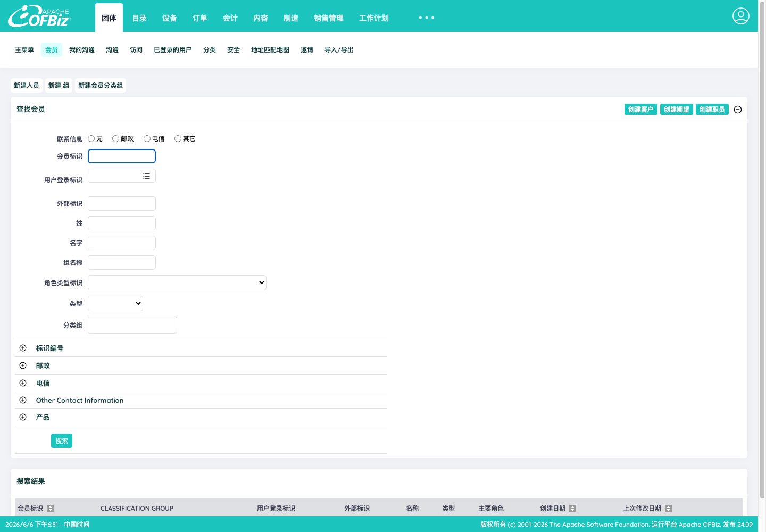Open the 目录 application tab
766x532 pixels.
click(x=139, y=18)
